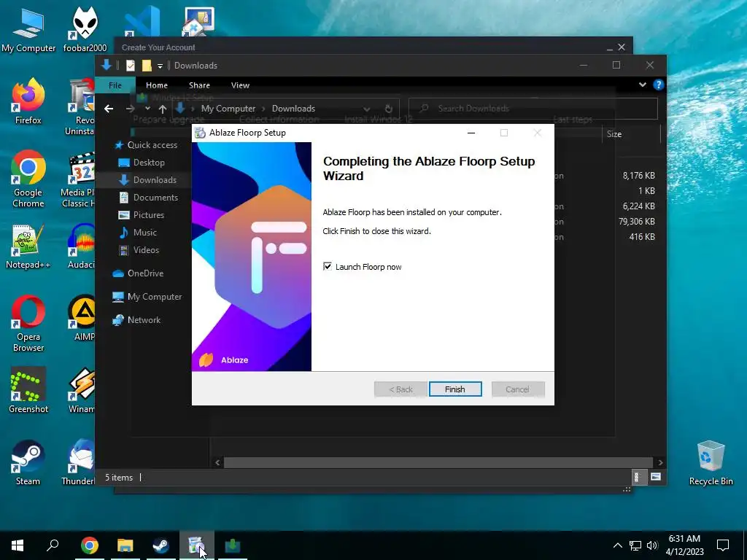The height and width of the screenshot is (560, 747).
Task: Open the foobar2000 desktop shortcut
Action: (85, 31)
